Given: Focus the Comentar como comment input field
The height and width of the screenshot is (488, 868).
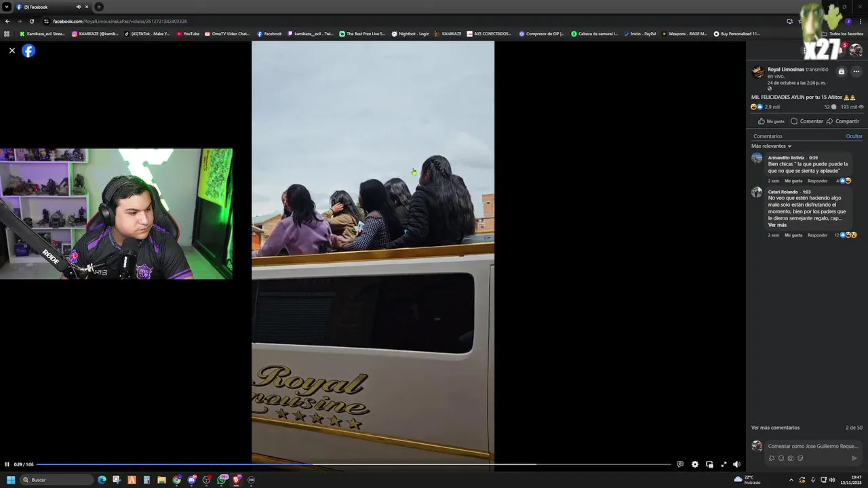Looking at the screenshot, I should point(813,446).
